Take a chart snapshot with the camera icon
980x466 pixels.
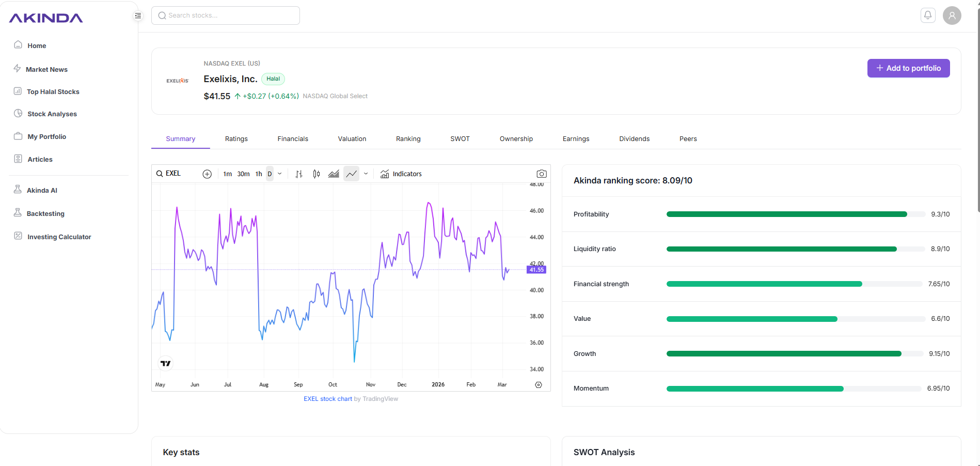[541, 174]
